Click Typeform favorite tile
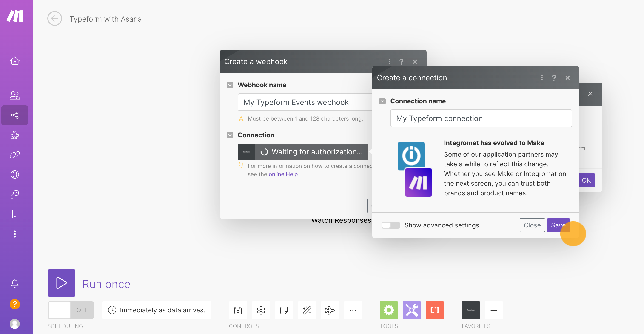This screenshot has height=334, width=644. 471,310
